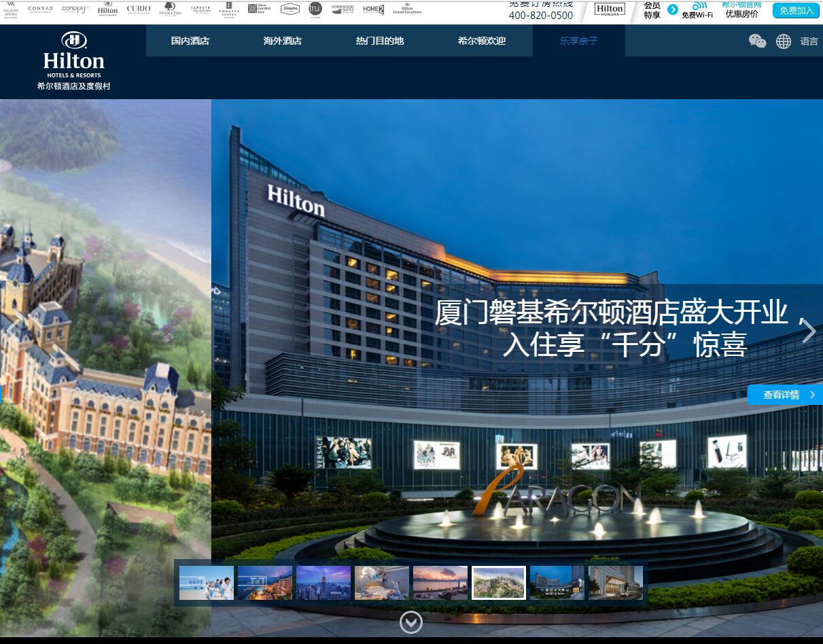This screenshot has height=644, width=823.
Task: Open the 乐享亲子 menu
Action: coord(579,41)
